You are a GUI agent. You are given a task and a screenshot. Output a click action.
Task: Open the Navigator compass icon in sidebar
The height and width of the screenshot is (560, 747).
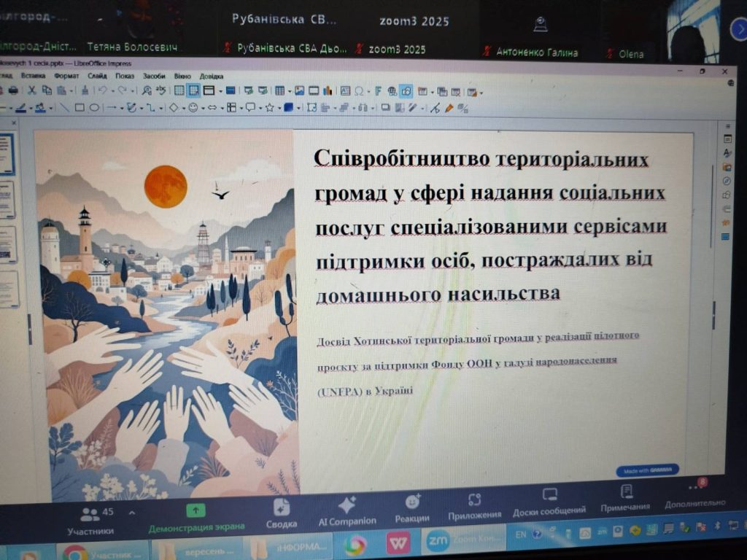point(727,181)
